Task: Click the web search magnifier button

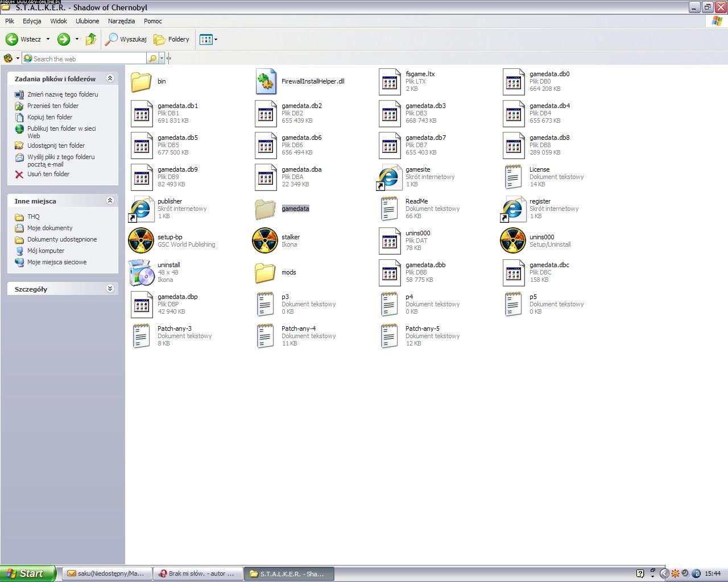Action: coord(152,59)
